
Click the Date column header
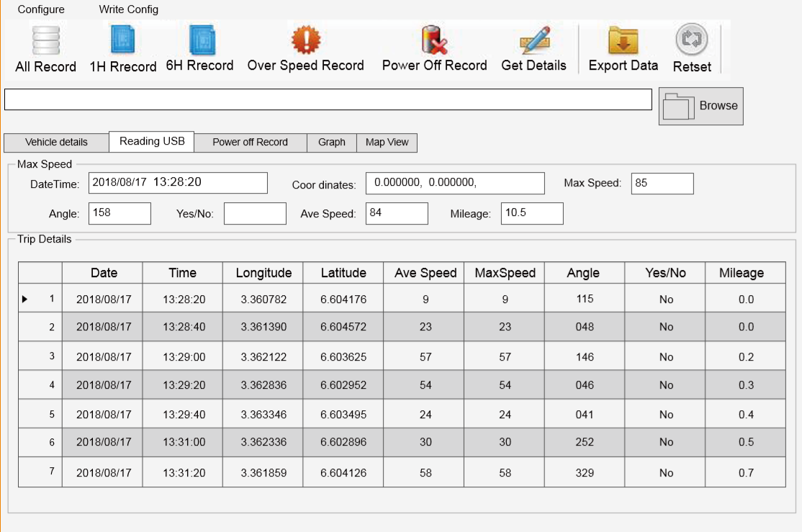102,273
